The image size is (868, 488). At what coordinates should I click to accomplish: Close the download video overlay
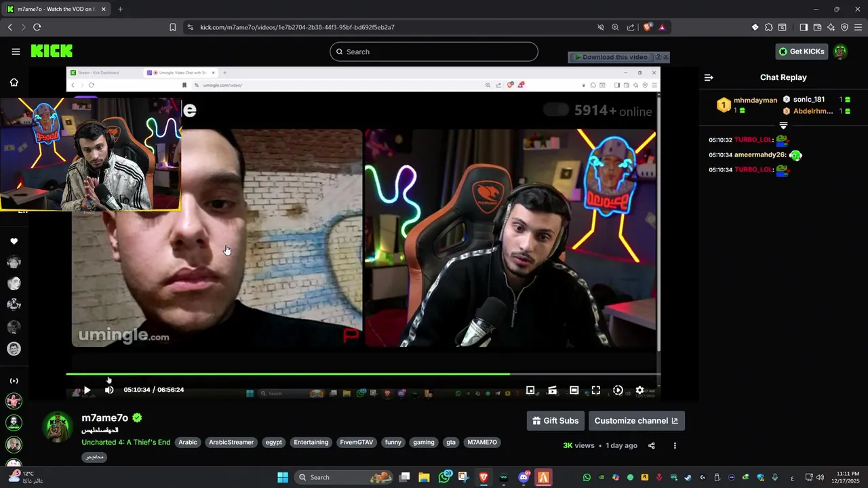click(x=666, y=57)
